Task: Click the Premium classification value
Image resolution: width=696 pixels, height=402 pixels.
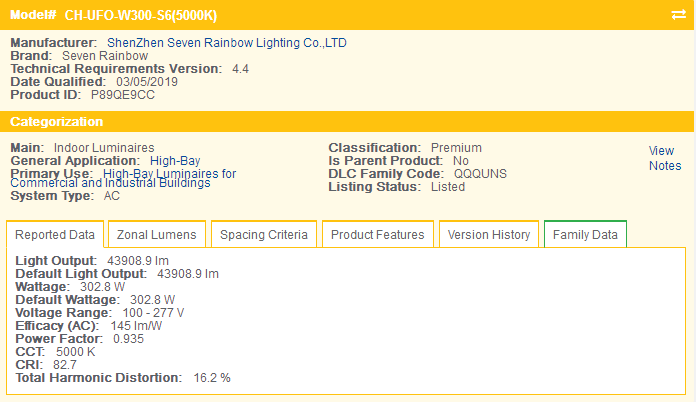Action: click(456, 147)
